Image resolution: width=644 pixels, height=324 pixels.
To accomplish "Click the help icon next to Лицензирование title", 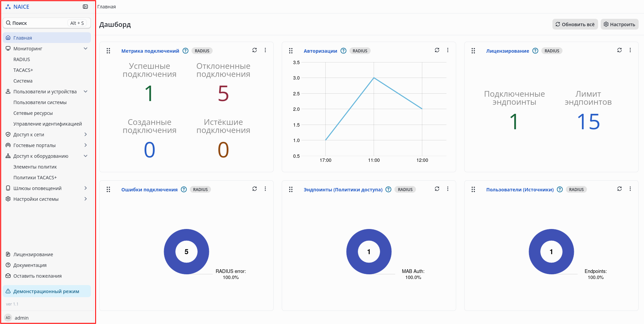I will pyautogui.click(x=535, y=51).
